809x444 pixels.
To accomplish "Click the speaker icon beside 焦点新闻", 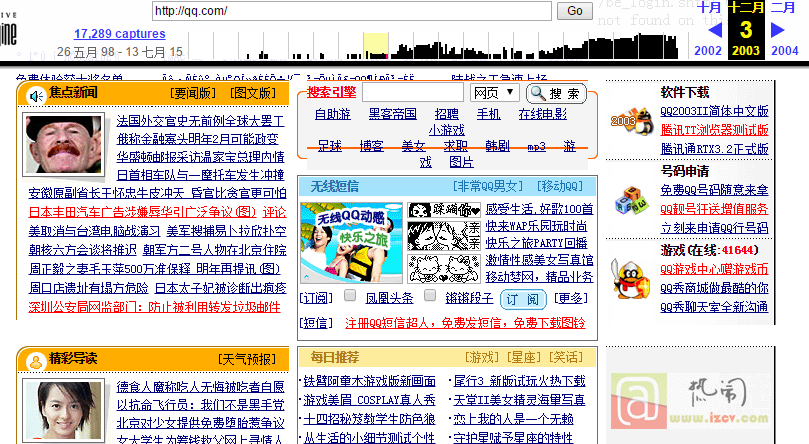I will 36,96.
